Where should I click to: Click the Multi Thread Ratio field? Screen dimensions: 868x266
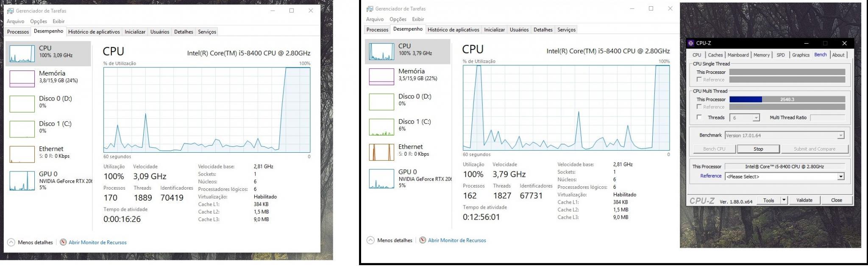[x=827, y=118]
